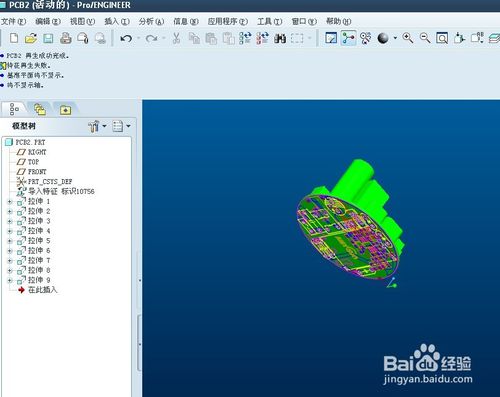Open shading display style dropdown arrow
Screen dimensions: 500x397
pos(395,38)
